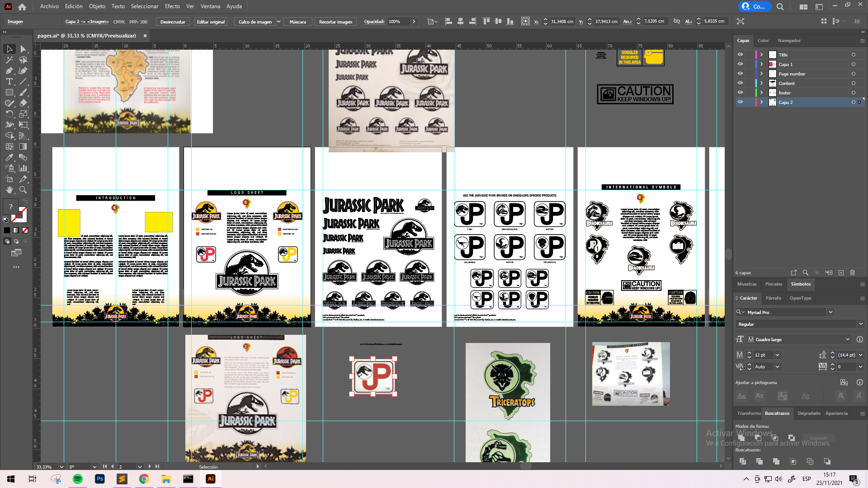Select the Direct Selection tool

(x=23, y=49)
